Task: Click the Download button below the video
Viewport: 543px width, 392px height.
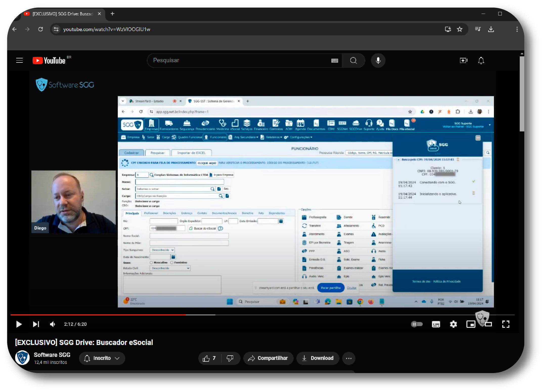Action: point(318,358)
